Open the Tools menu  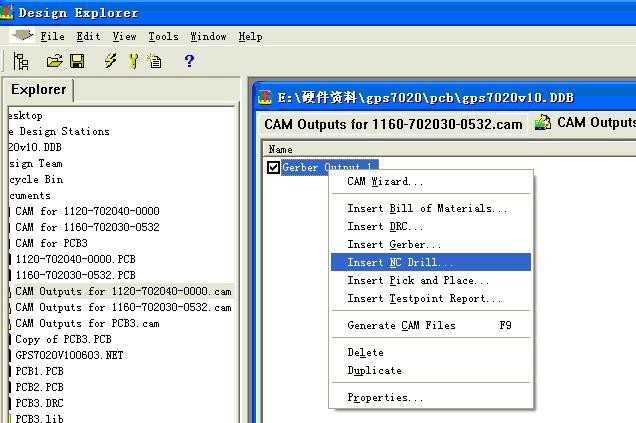point(163,37)
